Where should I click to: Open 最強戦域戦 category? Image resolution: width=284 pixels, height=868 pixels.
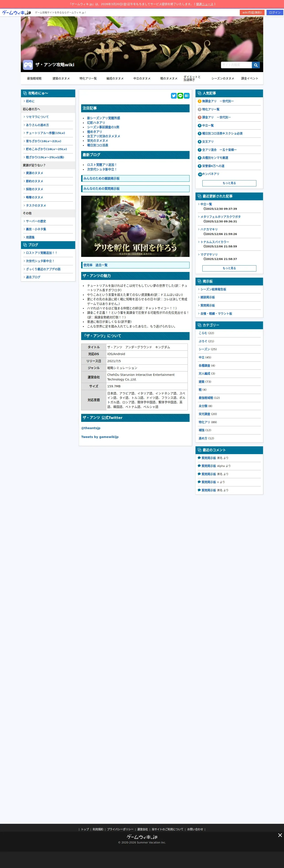pos(206,398)
